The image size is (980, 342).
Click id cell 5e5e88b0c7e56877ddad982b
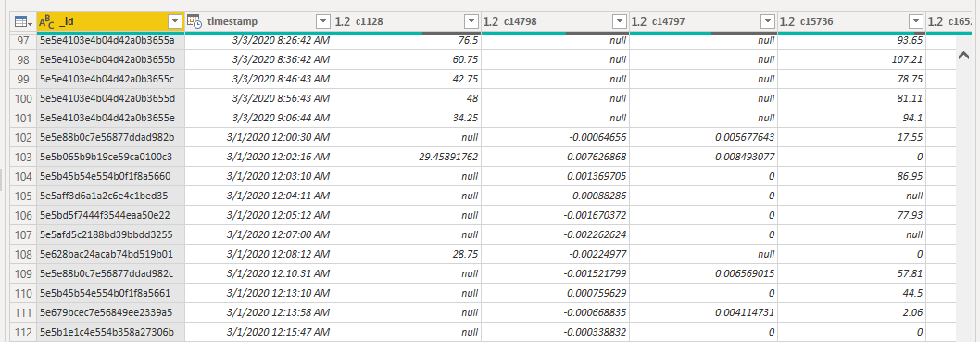coord(107,137)
